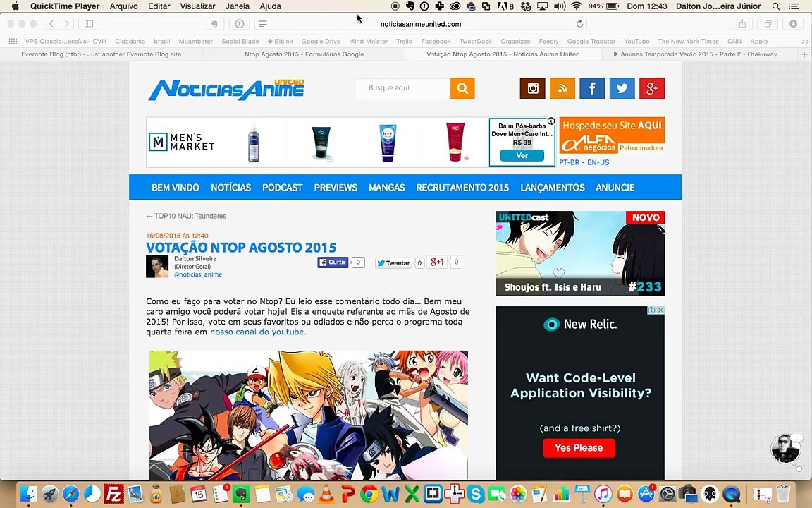Viewport: 812px width, 508px height.
Task: Launch FileZilla from the Dock
Action: coord(113,494)
